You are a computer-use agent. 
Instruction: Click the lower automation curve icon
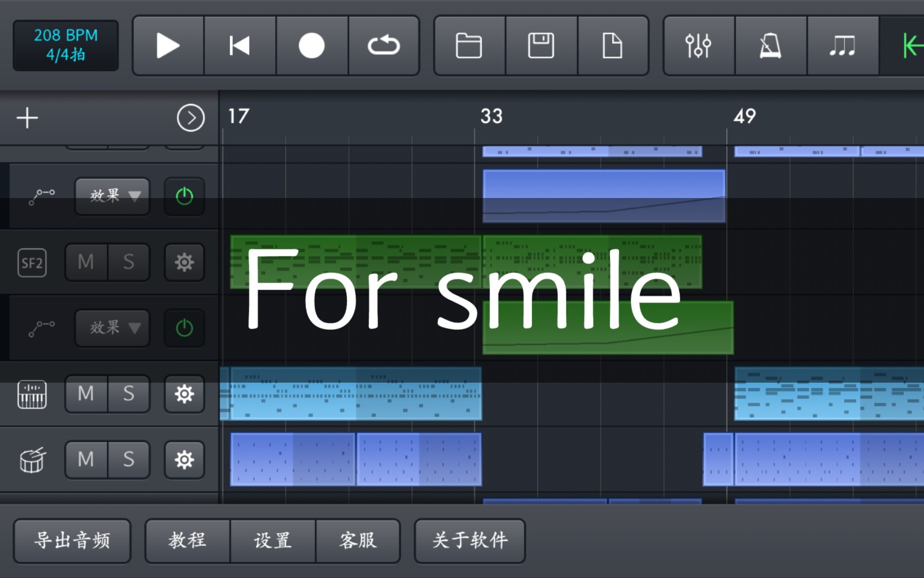pyautogui.click(x=42, y=328)
